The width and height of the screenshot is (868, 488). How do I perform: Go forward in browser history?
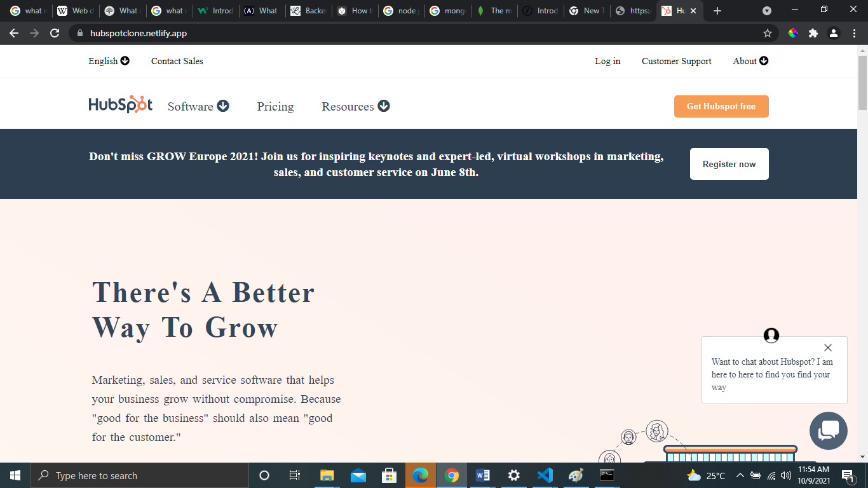click(34, 33)
